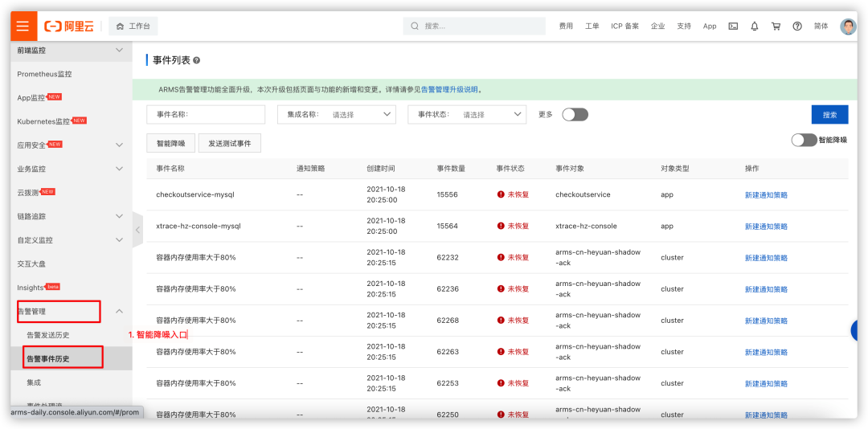Image resolution: width=868 pixels, height=429 pixels.
Task: Open 企业 in the top navigation
Action: pyautogui.click(x=657, y=26)
